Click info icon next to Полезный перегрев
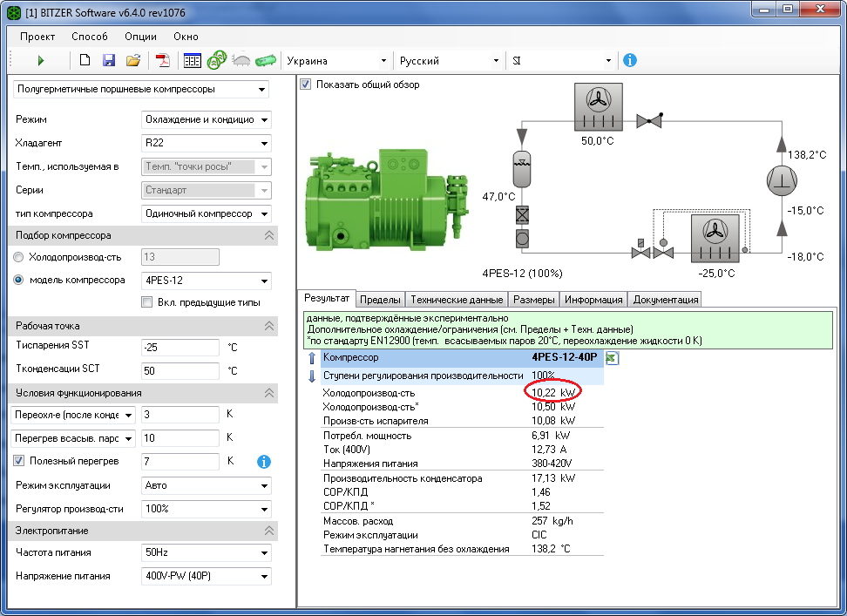 point(264,462)
